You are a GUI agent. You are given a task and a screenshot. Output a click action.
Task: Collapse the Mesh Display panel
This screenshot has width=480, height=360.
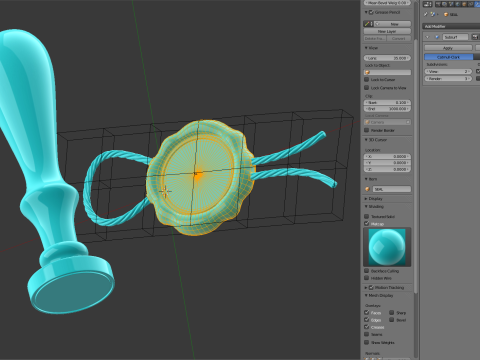coord(366,295)
